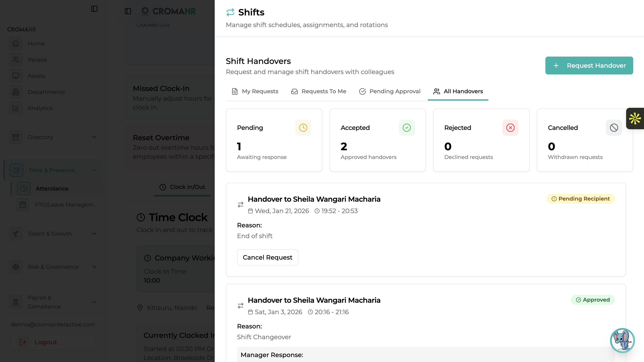
Task: Toggle the sidebar panel icon at top
Action: tap(94, 9)
